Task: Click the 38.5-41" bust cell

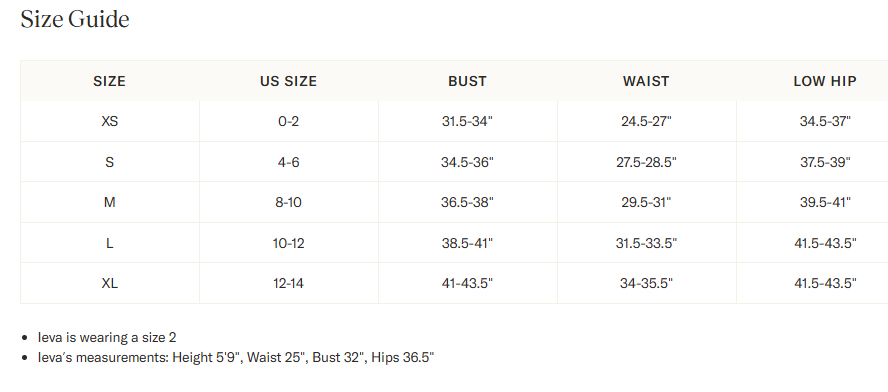Action: [467, 243]
